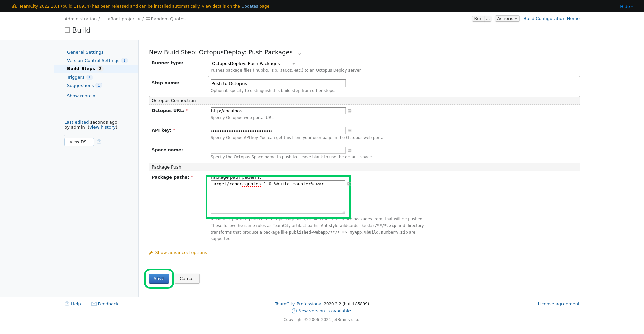Open the Random Quotes breadcrumb link

coord(168,19)
